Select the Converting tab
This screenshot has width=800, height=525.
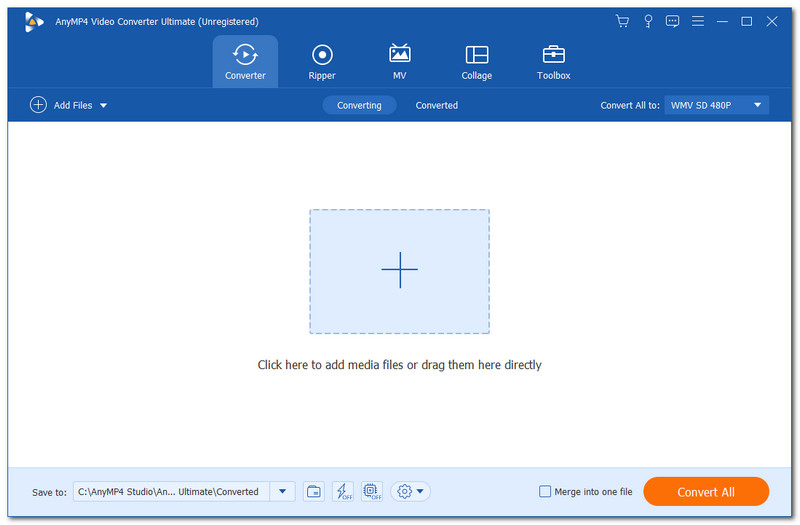pyautogui.click(x=359, y=105)
